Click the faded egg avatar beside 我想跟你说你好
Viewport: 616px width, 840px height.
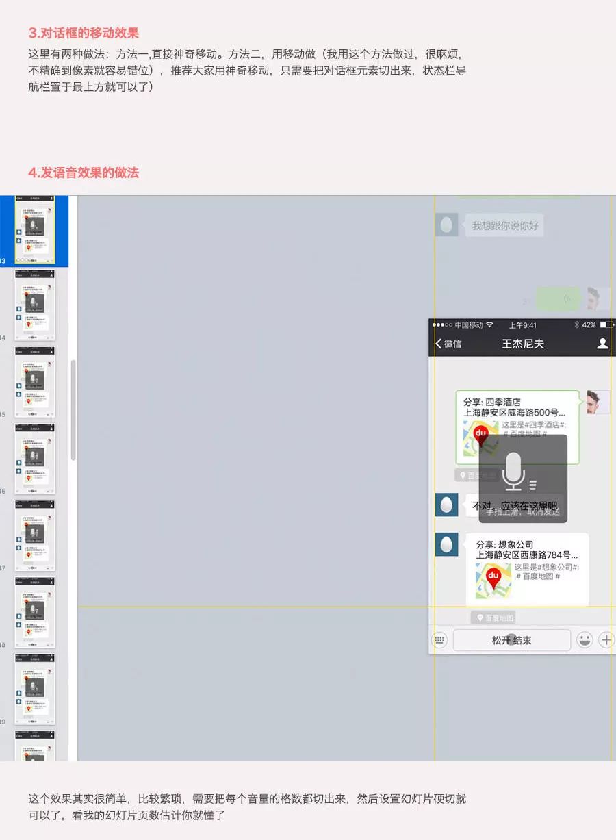(446, 225)
